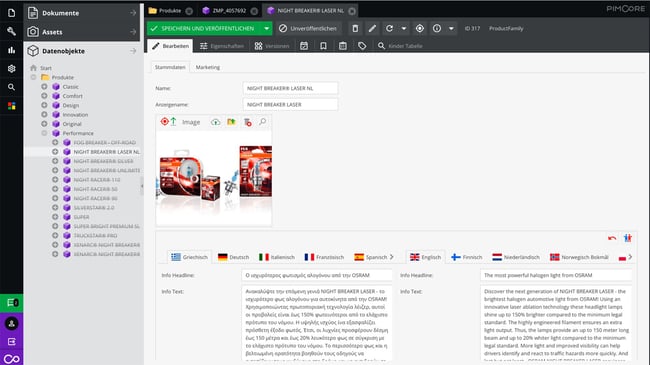The height and width of the screenshot is (365, 650).
Task: Open the search magnifier in left sidebar
Action: pos(12,87)
